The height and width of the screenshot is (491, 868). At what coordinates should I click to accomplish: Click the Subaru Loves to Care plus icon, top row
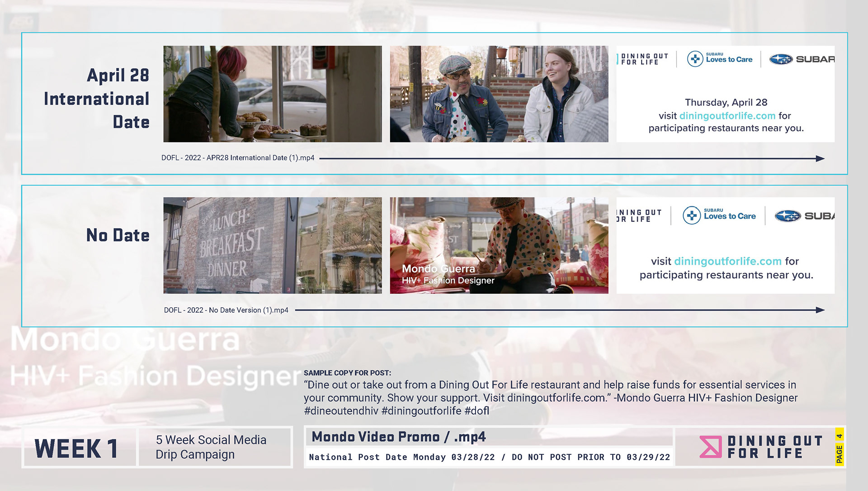click(695, 59)
